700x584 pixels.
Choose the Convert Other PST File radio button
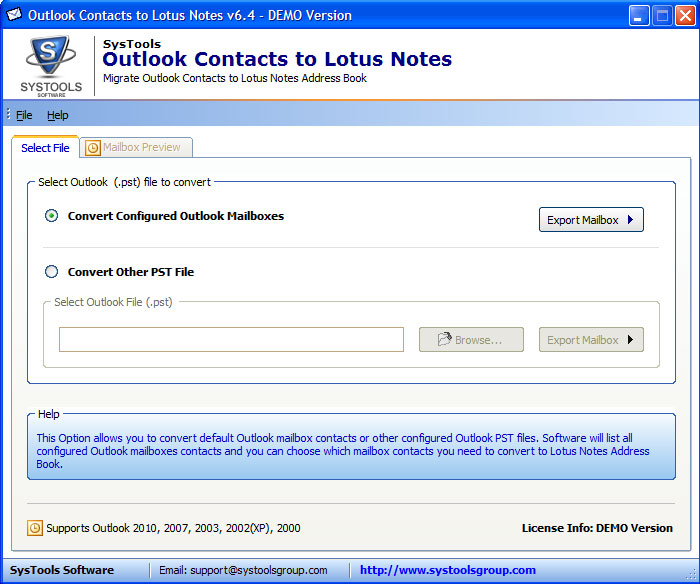tap(52, 272)
